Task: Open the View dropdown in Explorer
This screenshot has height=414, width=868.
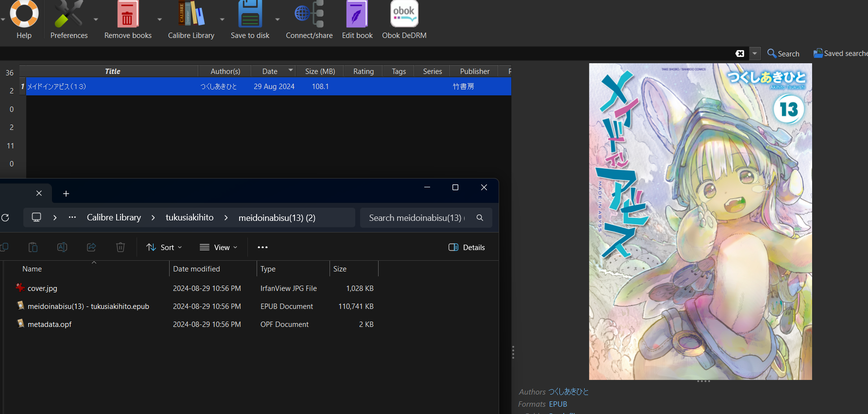Action: 219,247
